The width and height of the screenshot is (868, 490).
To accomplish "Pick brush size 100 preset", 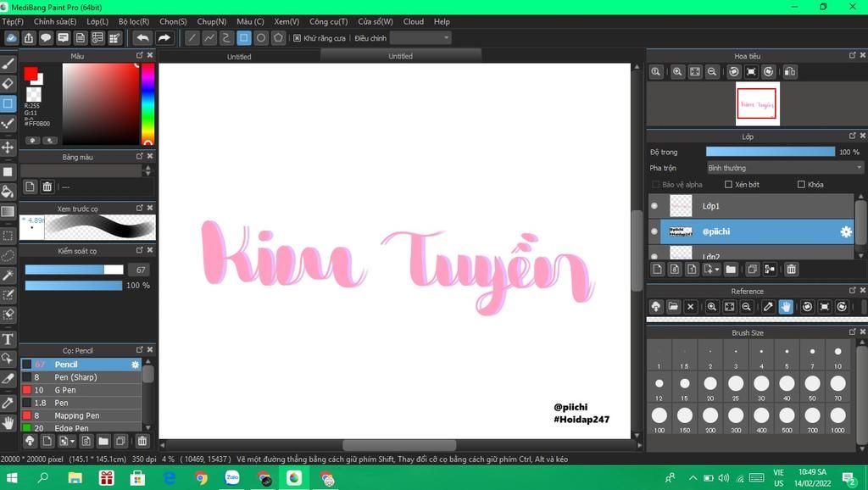I will pos(659,418).
